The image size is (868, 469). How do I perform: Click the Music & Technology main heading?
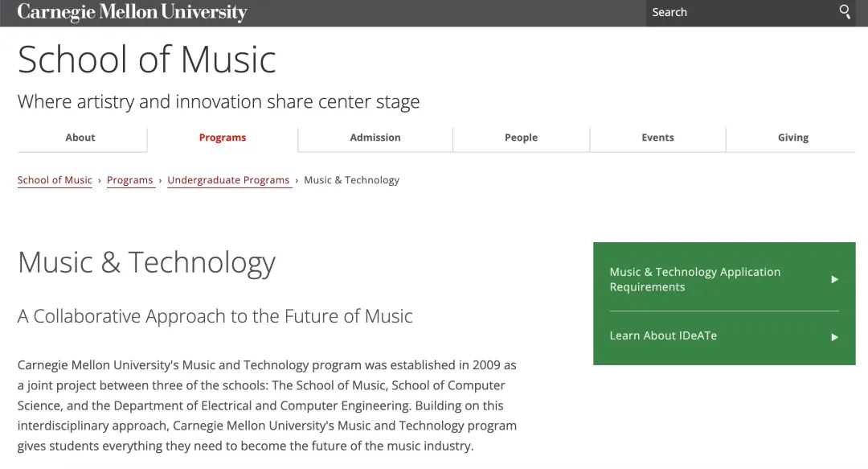[x=147, y=262]
